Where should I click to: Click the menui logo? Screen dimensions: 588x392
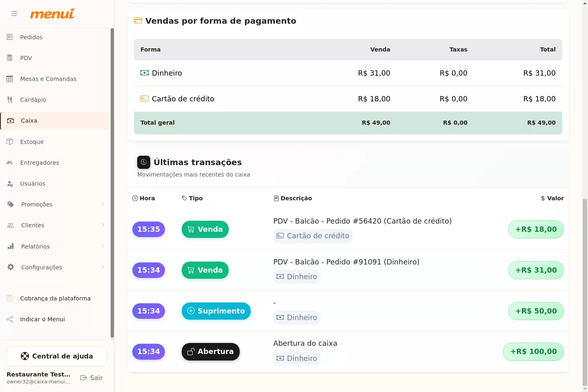tap(52, 14)
